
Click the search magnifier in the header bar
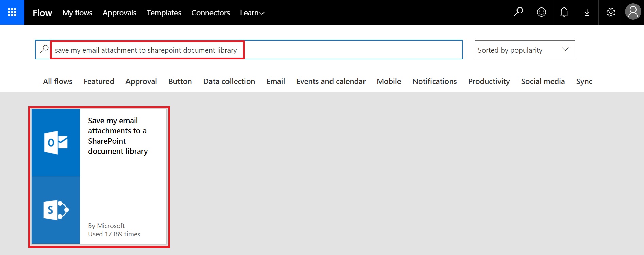coord(518,12)
